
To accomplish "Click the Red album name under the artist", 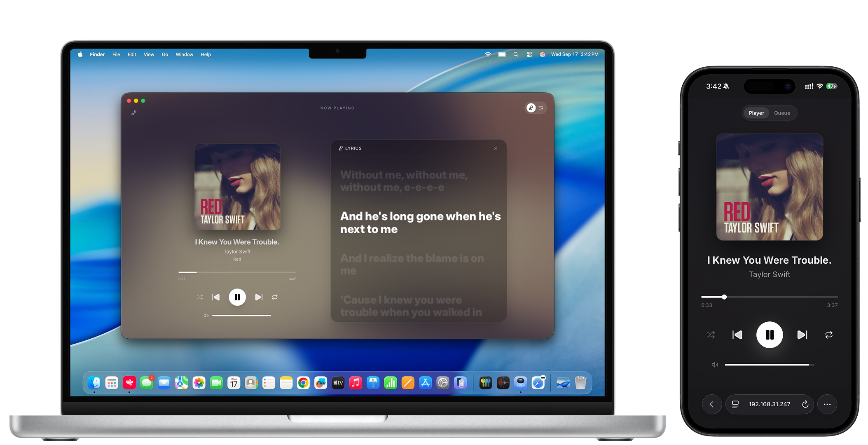I will (237, 259).
